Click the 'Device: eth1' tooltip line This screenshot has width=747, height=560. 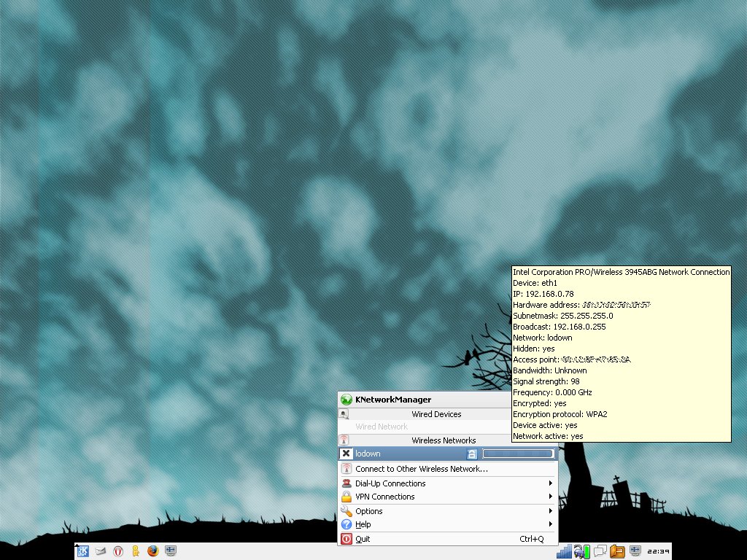[535, 283]
